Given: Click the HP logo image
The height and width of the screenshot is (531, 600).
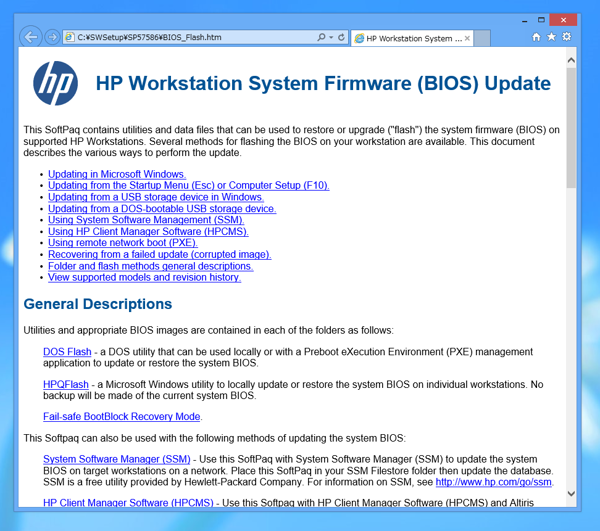Looking at the screenshot, I should (55, 83).
